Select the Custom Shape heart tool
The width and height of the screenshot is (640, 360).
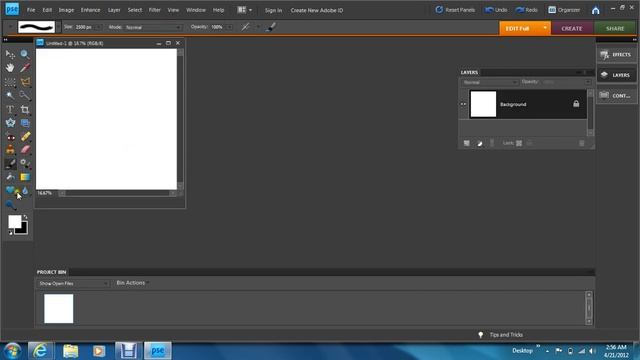[x=10, y=191]
